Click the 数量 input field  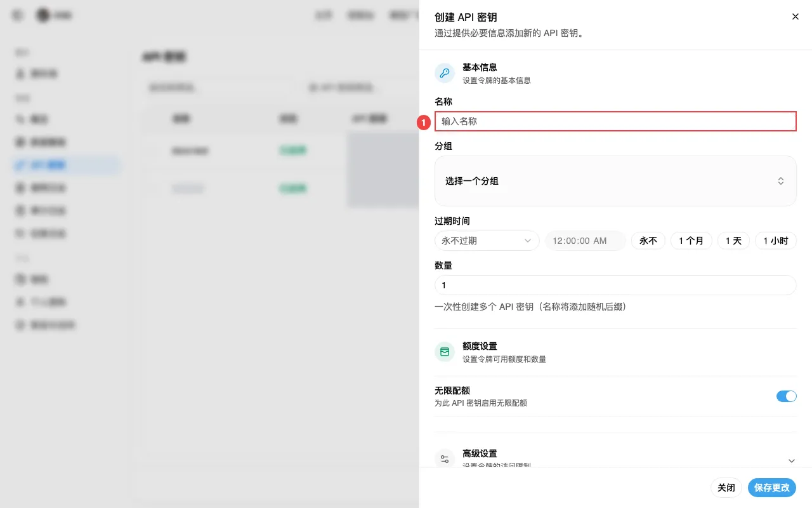coord(615,285)
